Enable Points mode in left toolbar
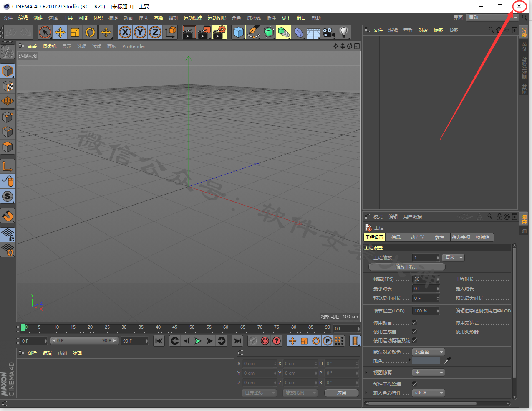532x411 pixels. point(8,117)
